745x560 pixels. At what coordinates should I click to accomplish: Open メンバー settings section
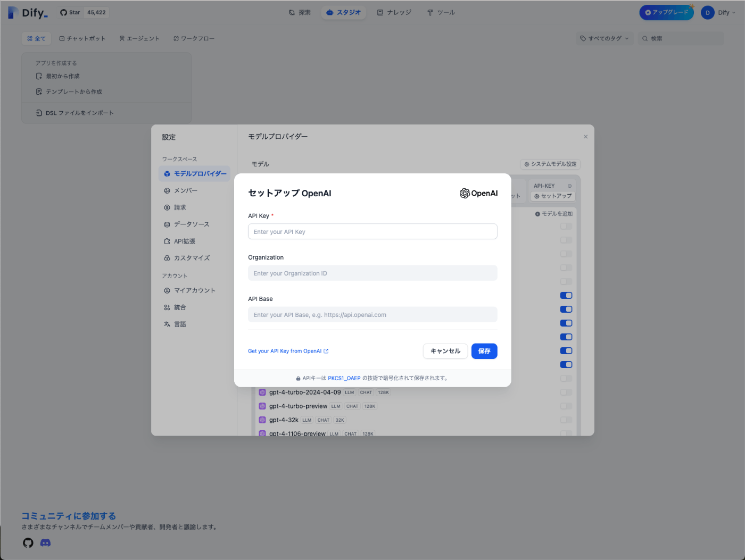pos(195,190)
